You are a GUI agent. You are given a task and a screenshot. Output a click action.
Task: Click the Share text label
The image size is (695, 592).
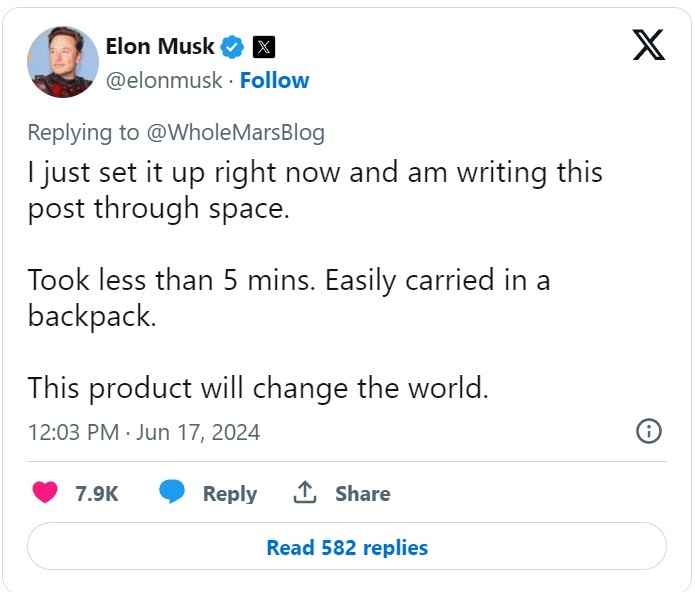pyautogui.click(x=362, y=493)
